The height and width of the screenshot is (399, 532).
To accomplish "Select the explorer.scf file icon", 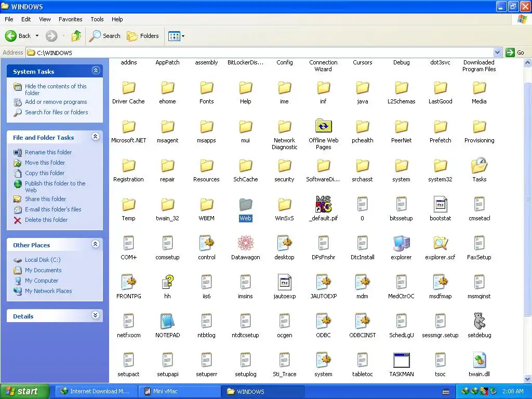I will point(440,243).
